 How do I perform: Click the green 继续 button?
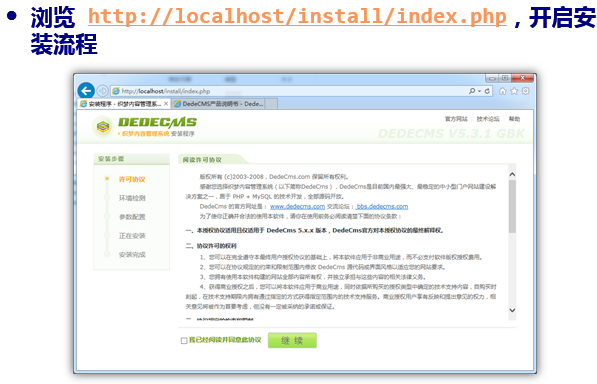292,341
